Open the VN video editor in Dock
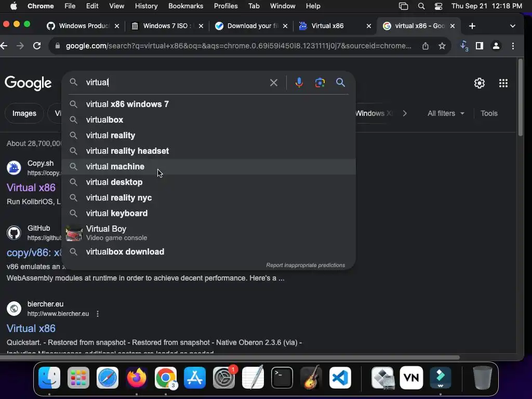The width and height of the screenshot is (532, 399). (411, 377)
